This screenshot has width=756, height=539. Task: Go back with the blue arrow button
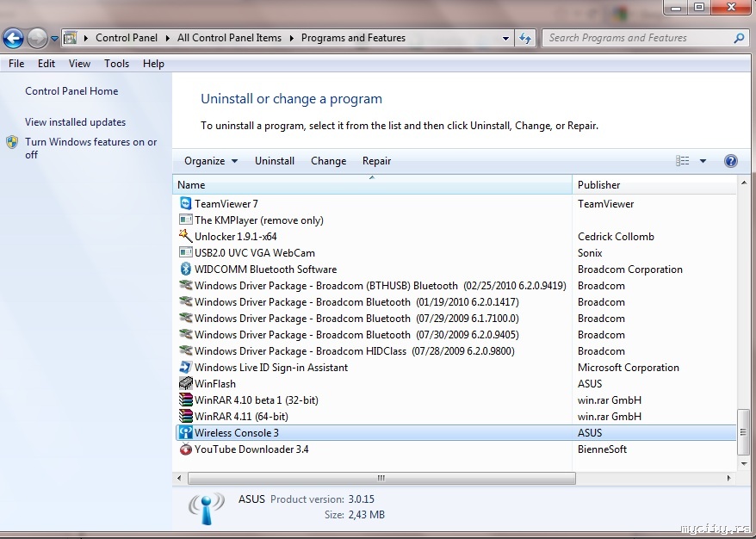[14, 38]
